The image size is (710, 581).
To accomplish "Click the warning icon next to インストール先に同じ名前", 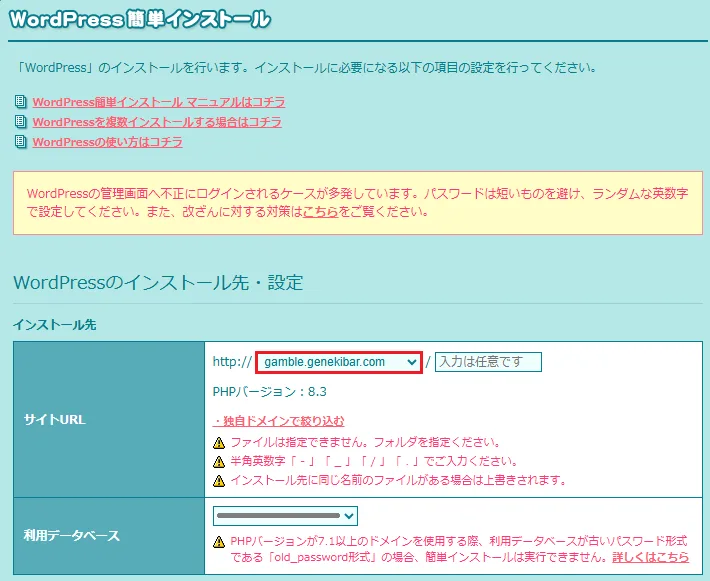I will [219, 480].
